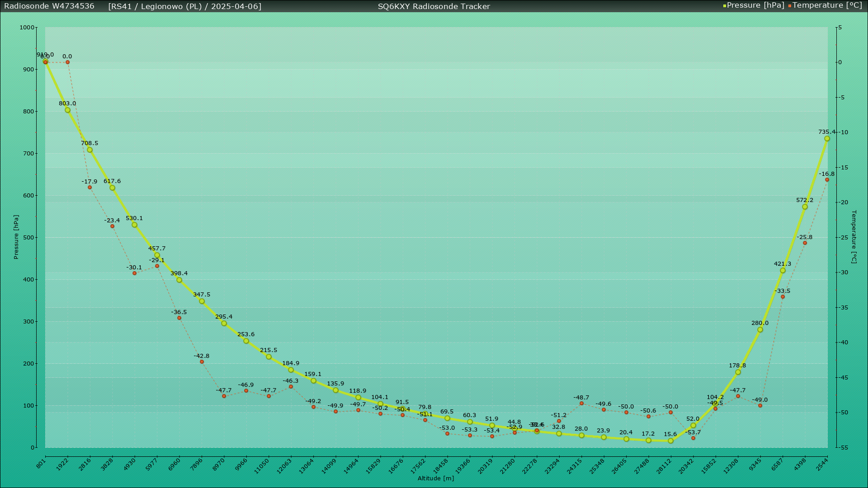The image size is (868, 488).
Task: Click the Altitude [m] axis title
Action: [x=435, y=479]
